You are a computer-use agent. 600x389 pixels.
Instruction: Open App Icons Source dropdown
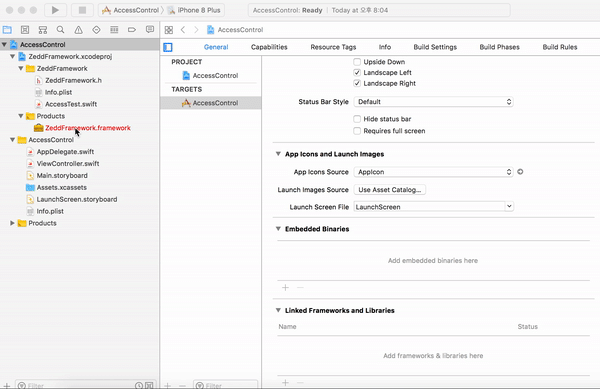point(434,172)
